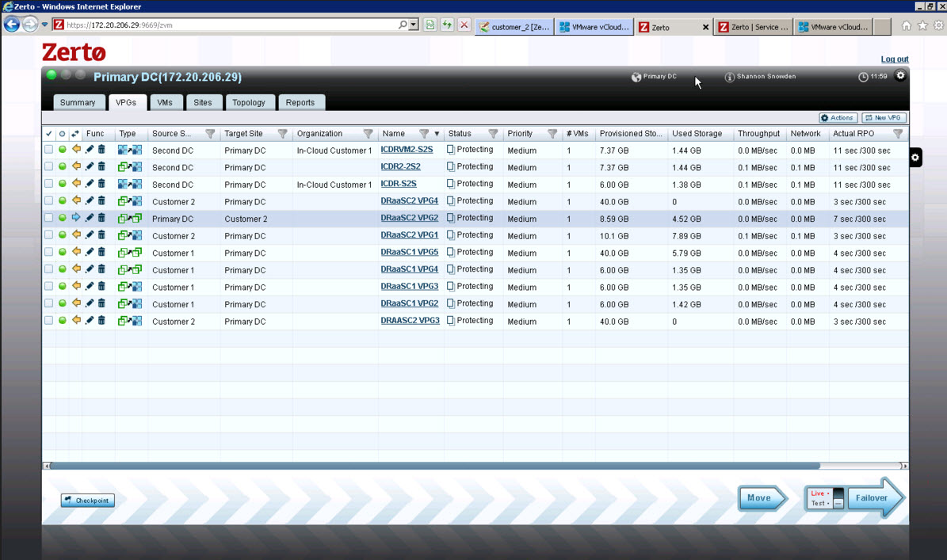Check the DRaaSC1 VPG5 row checkbox
The width and height of the screenshot is (947, 560).
[x=48, y=252]
